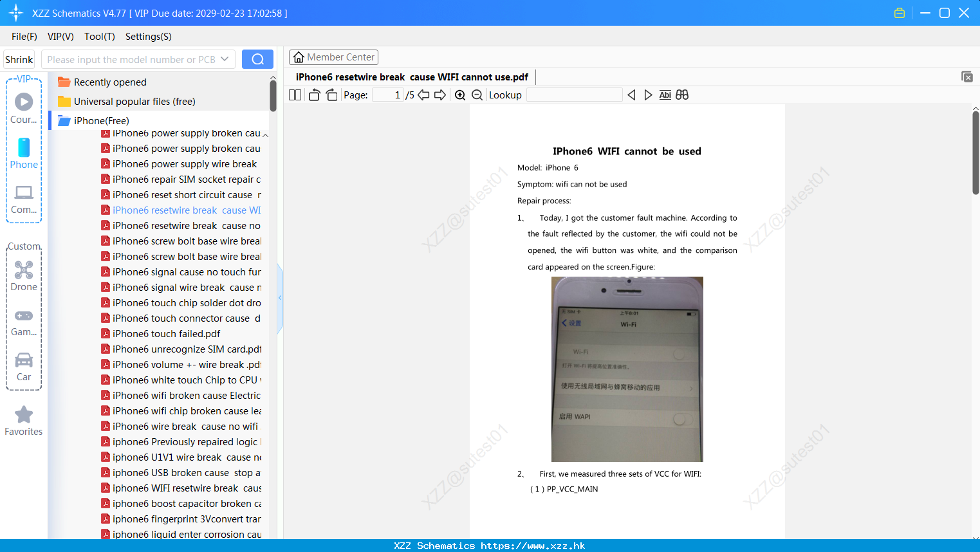The image size is (980, 552).
Task: Open iphone6 U1V1 wire break file
Action: pos(181,457)
